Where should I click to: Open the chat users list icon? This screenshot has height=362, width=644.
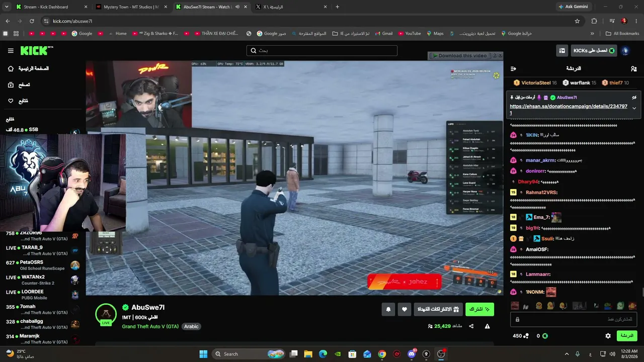(x=633, y=69)
